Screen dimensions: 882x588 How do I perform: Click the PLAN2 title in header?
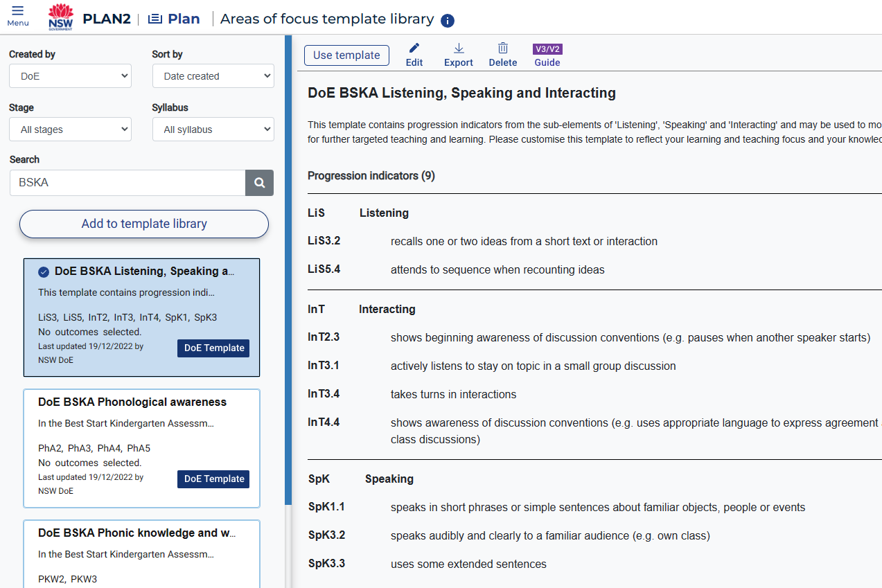click(x=107, y=19)
